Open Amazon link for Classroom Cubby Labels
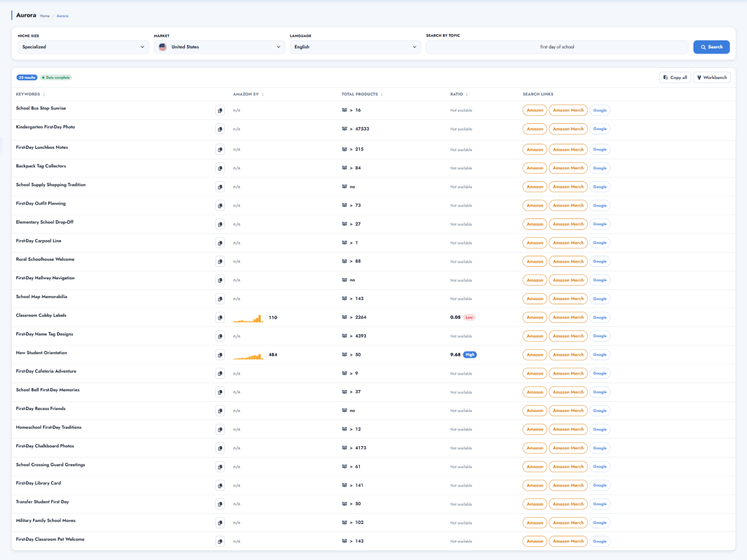Image resolution: width=747 pixels, height=560 pixels. click(535, 317)
